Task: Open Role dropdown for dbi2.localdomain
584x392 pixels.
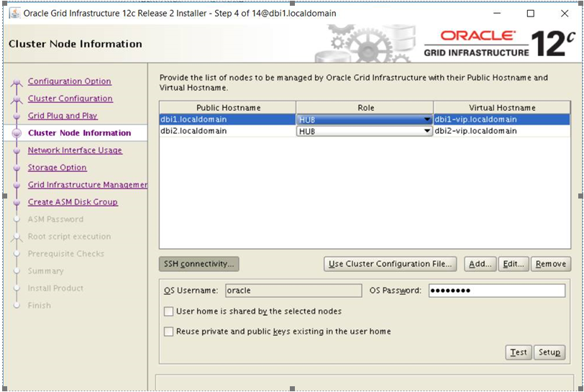Action: pyautogui.click(x=364, y=131)
